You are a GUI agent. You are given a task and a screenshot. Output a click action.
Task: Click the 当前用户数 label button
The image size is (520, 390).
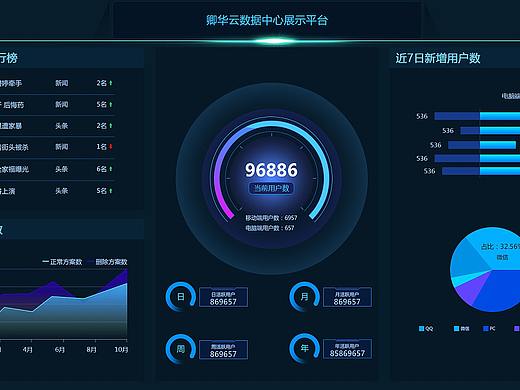click(271, 188)
